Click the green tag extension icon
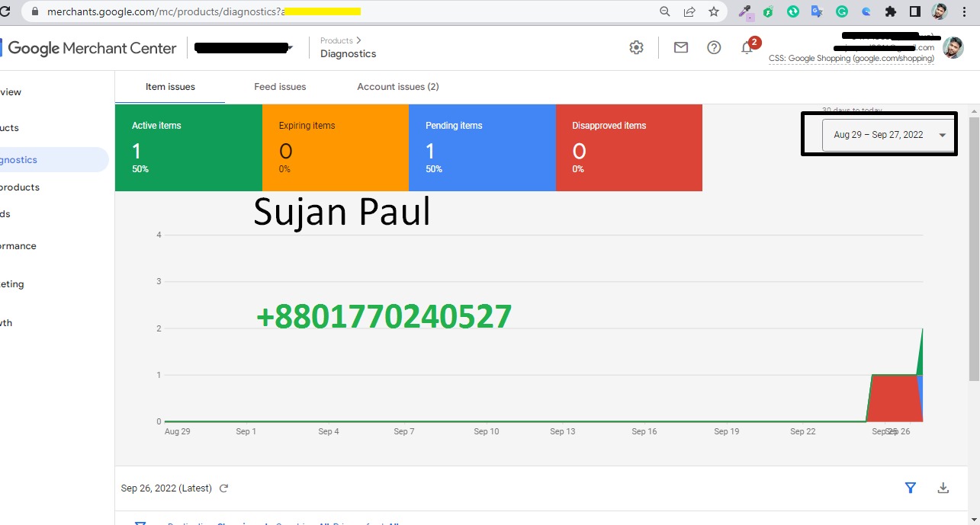This screenshot has height=525, width=980. click(x=769, y=11)
